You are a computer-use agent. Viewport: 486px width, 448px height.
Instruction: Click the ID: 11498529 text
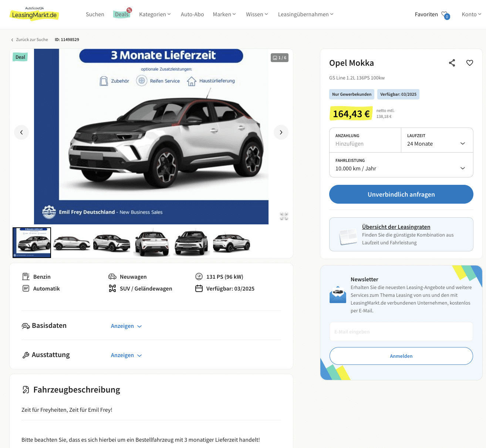tap(67, 40)
